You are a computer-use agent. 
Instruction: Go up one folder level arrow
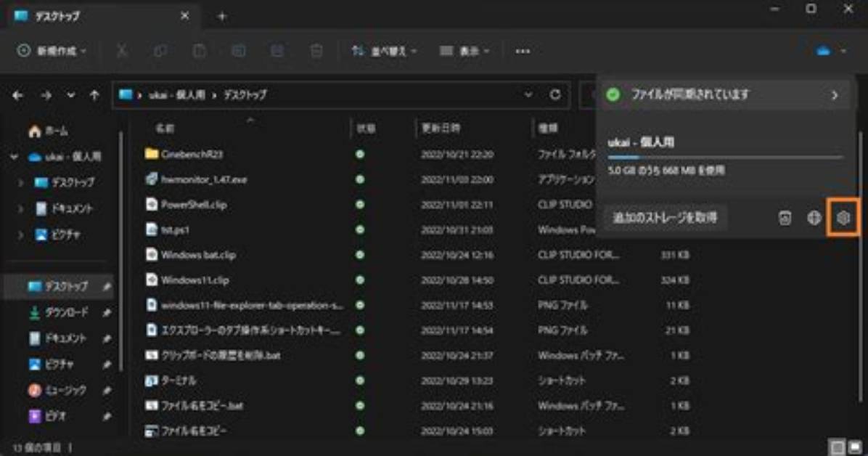pyautogui.click(x=94, y=95)
